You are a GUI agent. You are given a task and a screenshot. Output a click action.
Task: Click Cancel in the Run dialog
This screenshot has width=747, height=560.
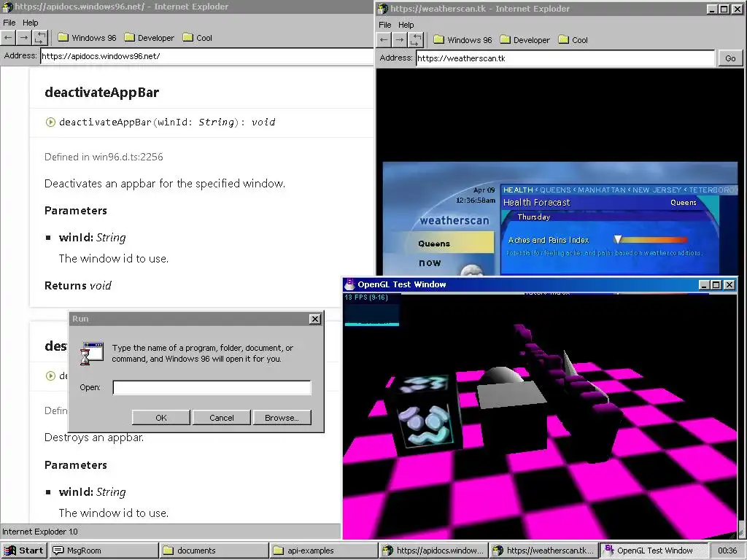coord(222,418)
